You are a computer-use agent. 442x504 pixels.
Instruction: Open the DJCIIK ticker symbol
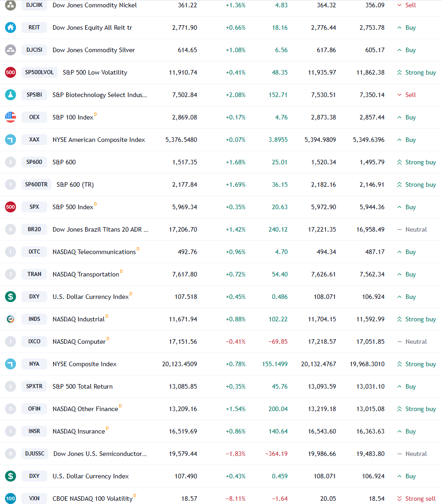tap(34, 5)
